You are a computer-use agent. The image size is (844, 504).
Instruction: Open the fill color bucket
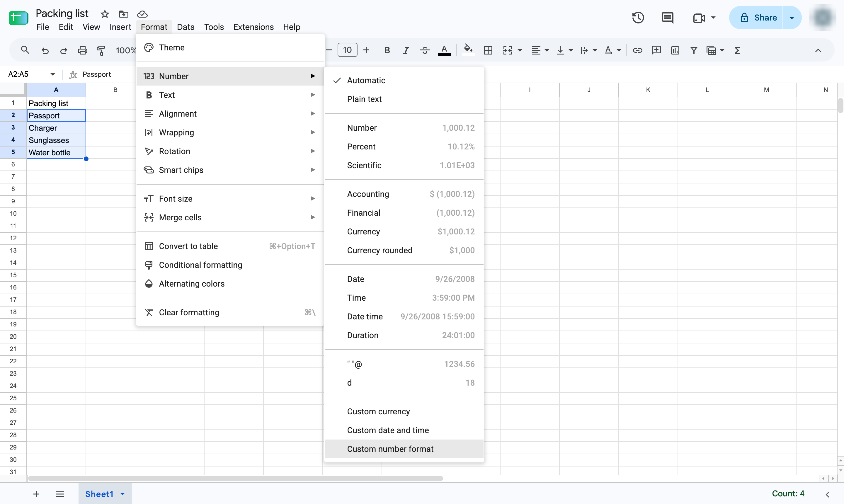[468, 50]
